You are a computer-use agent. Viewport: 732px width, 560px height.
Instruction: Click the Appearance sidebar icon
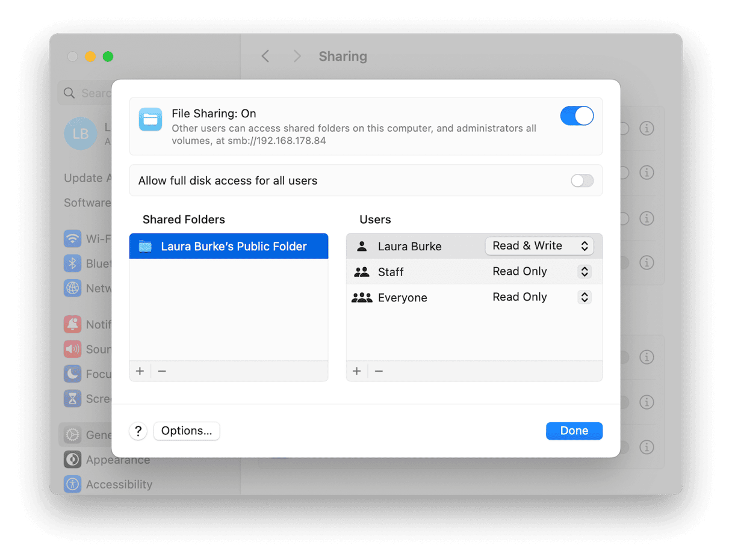pos(72,459)
